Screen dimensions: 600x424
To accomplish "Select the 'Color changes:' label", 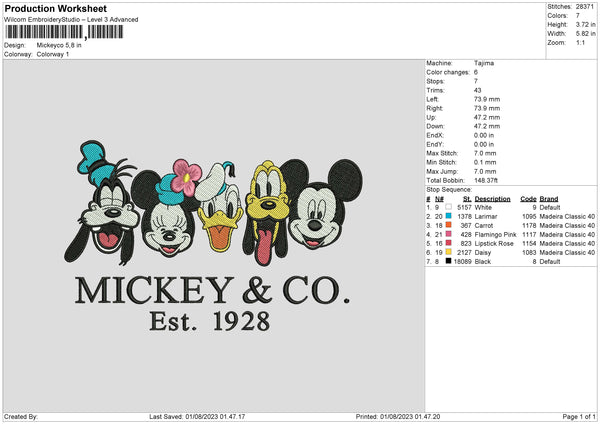I will click(x=448, y=72).
